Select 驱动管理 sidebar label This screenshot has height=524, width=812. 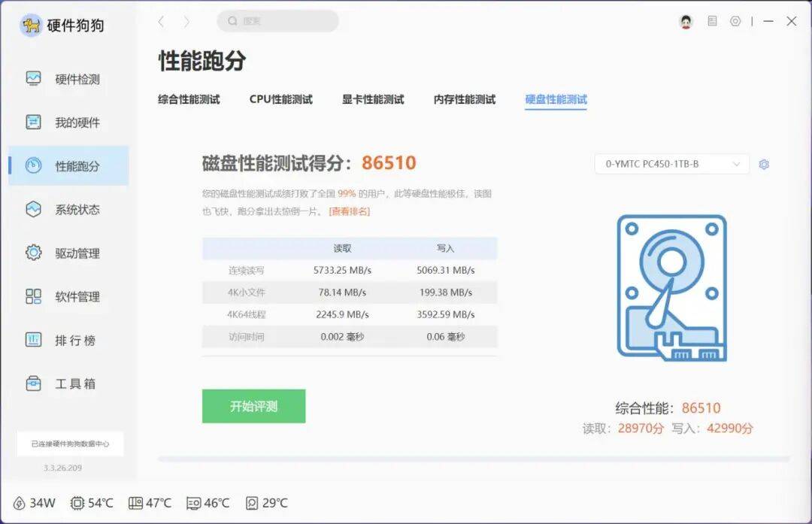pyautogui.click(x=77, y=253)
